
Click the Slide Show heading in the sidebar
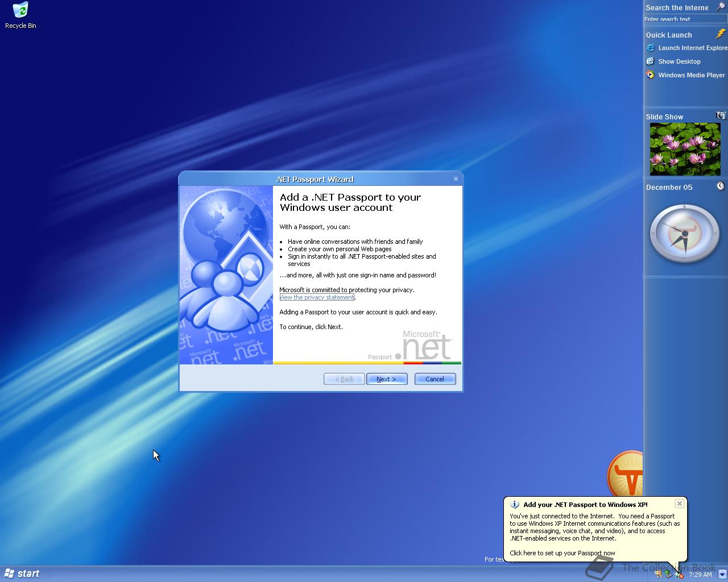coord(664,117)
